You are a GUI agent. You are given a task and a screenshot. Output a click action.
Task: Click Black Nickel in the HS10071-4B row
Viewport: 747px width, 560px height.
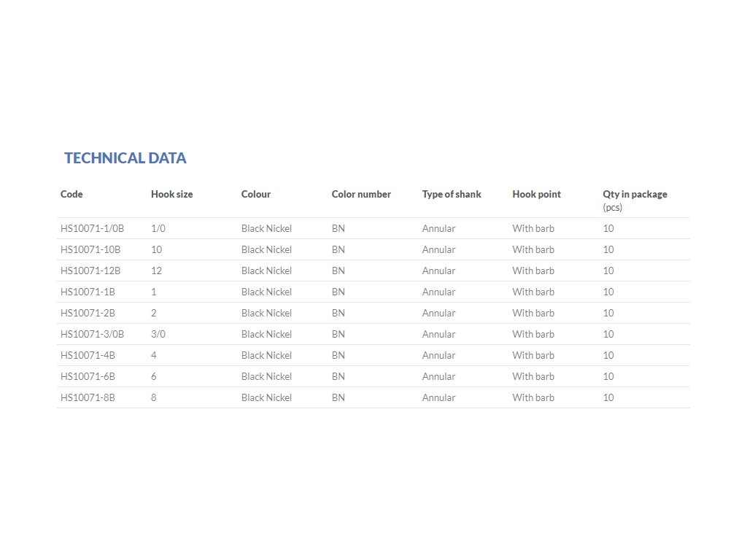point(266,355)
